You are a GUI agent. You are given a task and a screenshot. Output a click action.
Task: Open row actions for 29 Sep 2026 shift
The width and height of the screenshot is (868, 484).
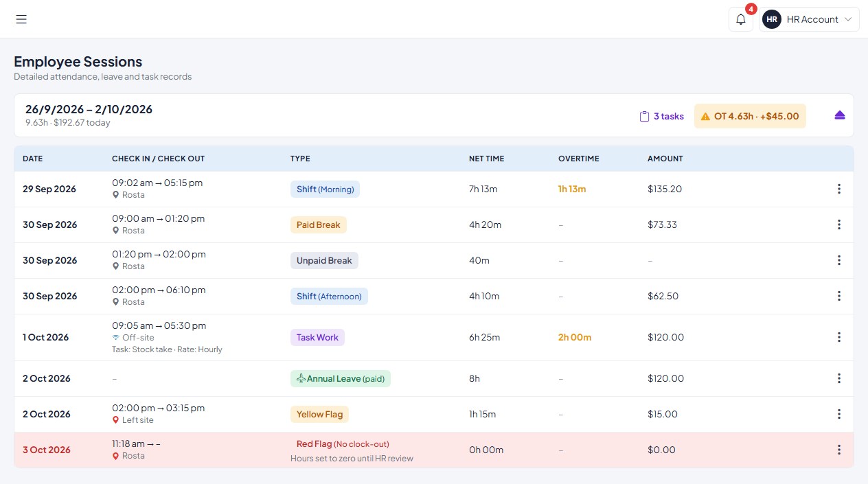pyautogui.click(x=839, y=189)
